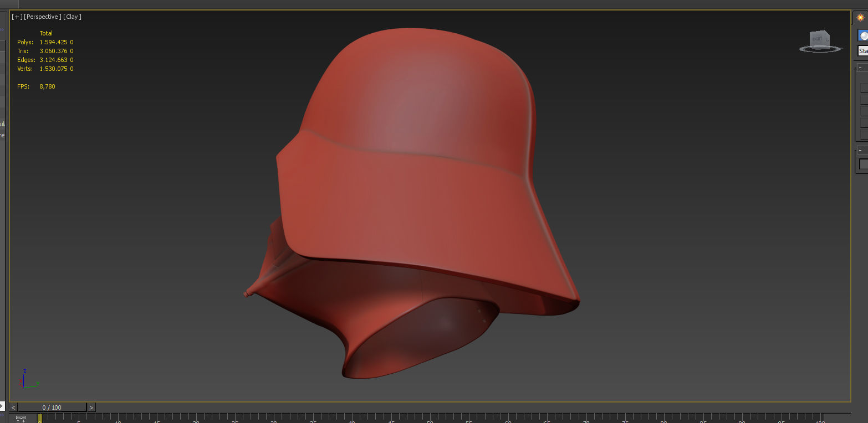Step the time slider forward with right arrow
Viewport: 868px width, 423px height.
click(91, 407)
